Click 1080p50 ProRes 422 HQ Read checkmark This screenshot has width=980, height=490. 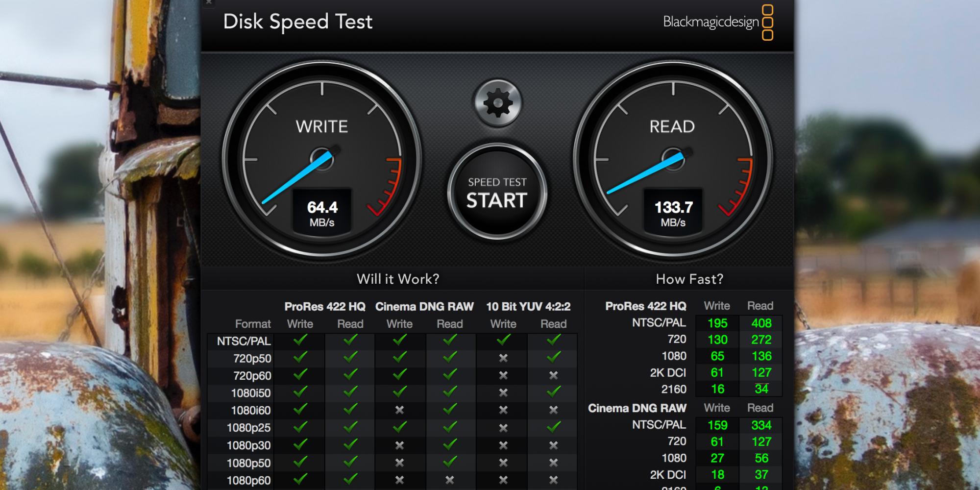[350, 462]
